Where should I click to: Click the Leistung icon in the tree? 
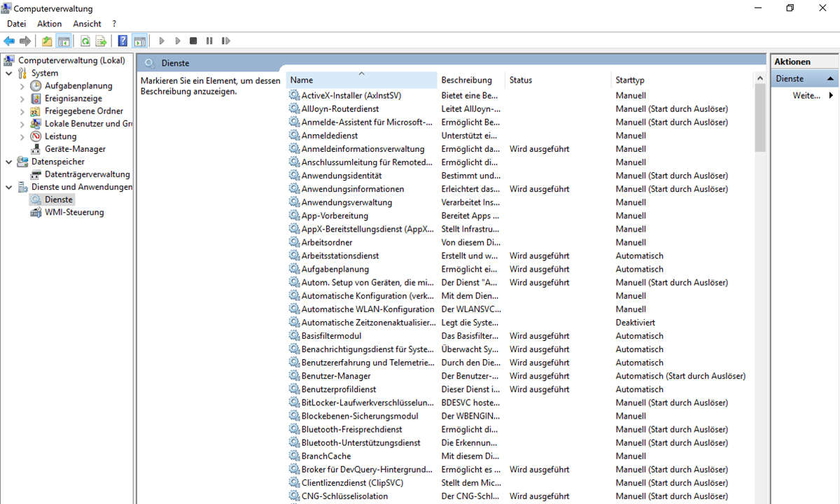(36, 136)
